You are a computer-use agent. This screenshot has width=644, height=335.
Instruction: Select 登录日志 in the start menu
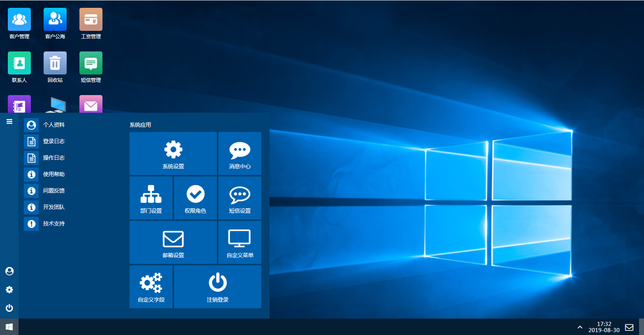tap(44, 141)
